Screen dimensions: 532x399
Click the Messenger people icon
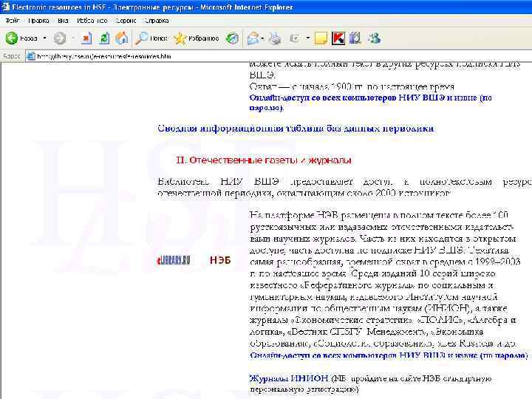coord(375,38)
